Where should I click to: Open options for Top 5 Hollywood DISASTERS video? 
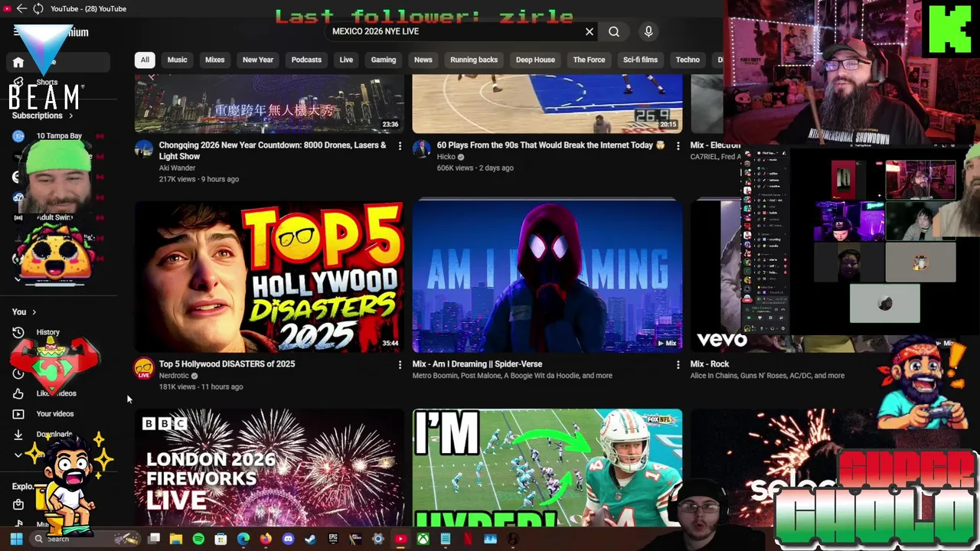[x=400, y=365]
